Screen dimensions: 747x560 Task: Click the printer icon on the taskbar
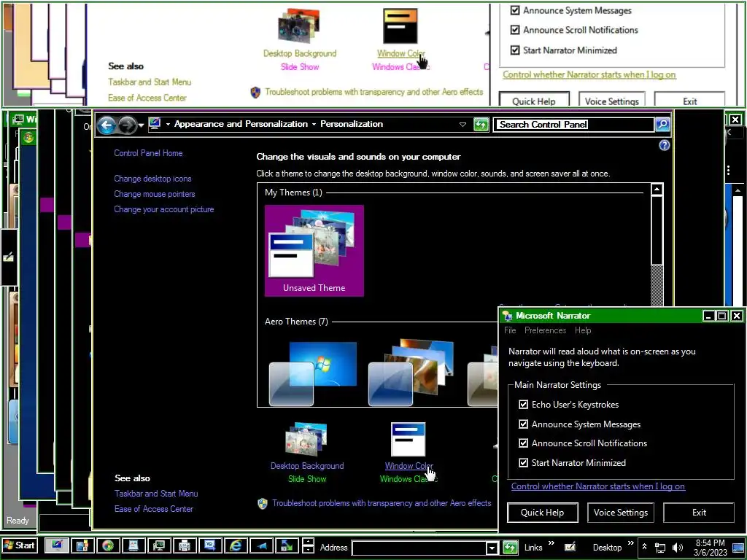[x=185, y=545]
